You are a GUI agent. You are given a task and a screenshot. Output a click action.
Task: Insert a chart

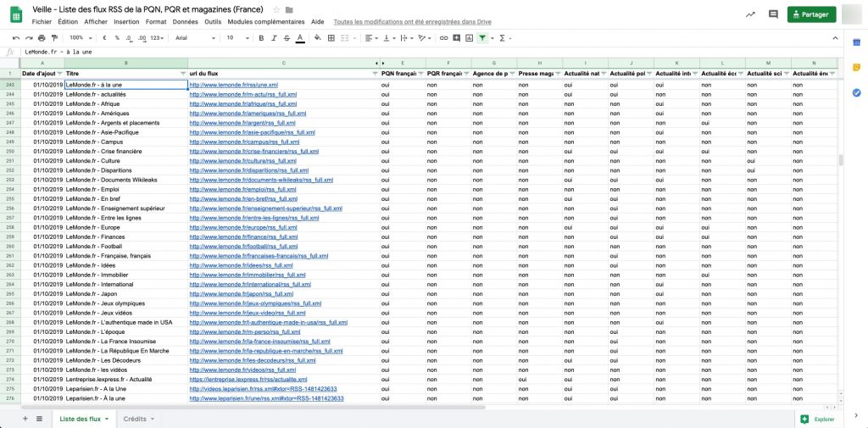pyautogui.click(x=469, y=38)
